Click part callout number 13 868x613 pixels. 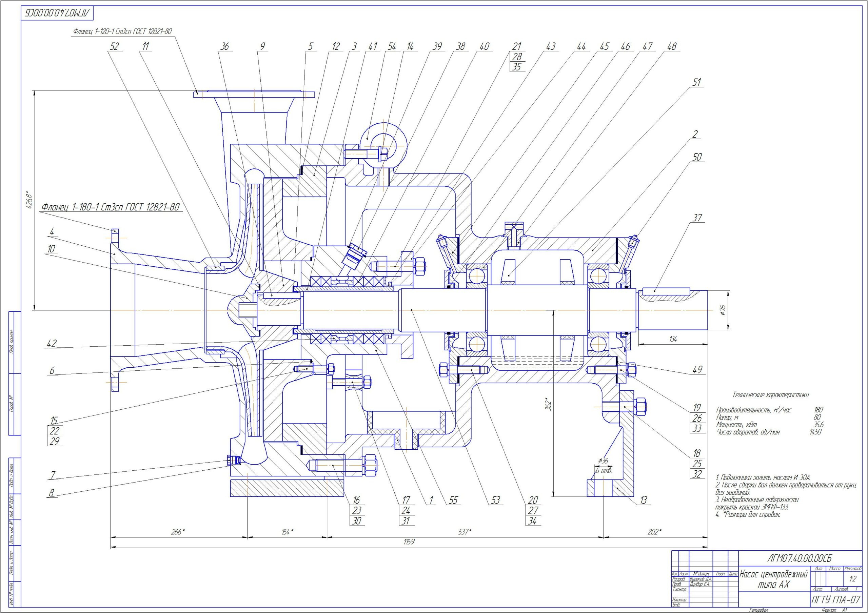pos(643,500)
